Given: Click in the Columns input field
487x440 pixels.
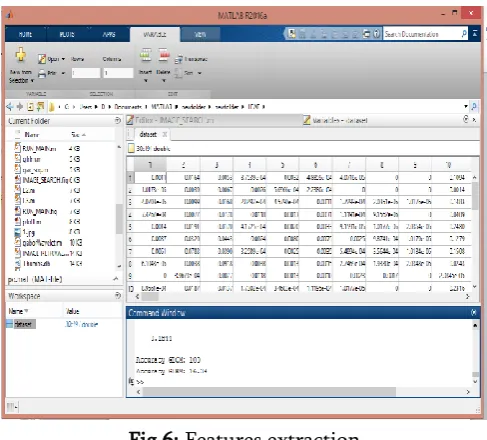Looking at the screenshot, I should pyautogui.click(x=118, y=73).
